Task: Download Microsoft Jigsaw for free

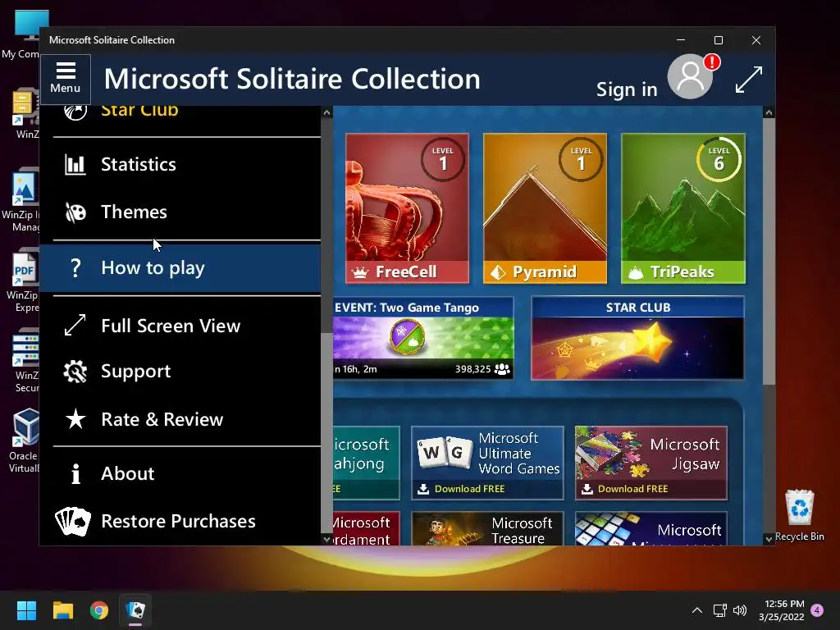Action: tap(651, 463)
